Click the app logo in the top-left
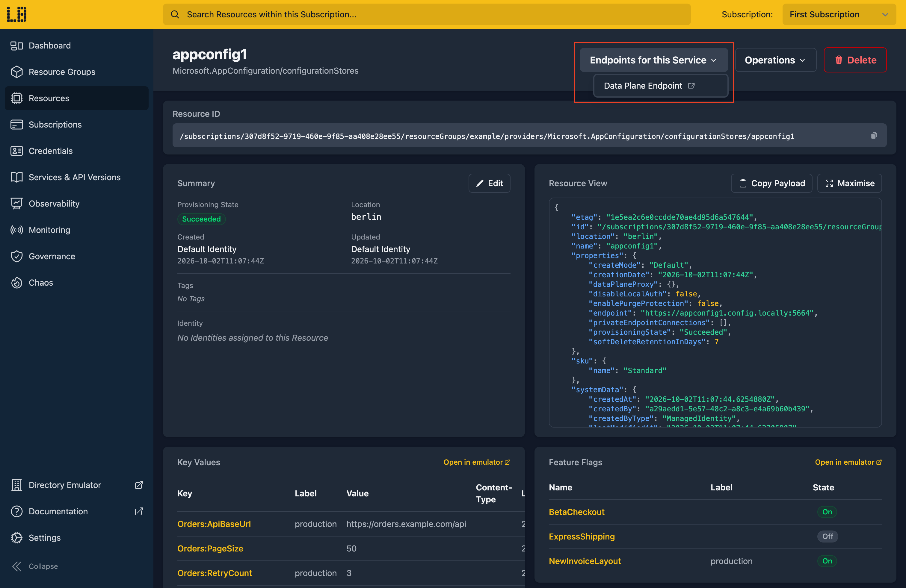Screen dimensions: 906x588 [17, 14]
